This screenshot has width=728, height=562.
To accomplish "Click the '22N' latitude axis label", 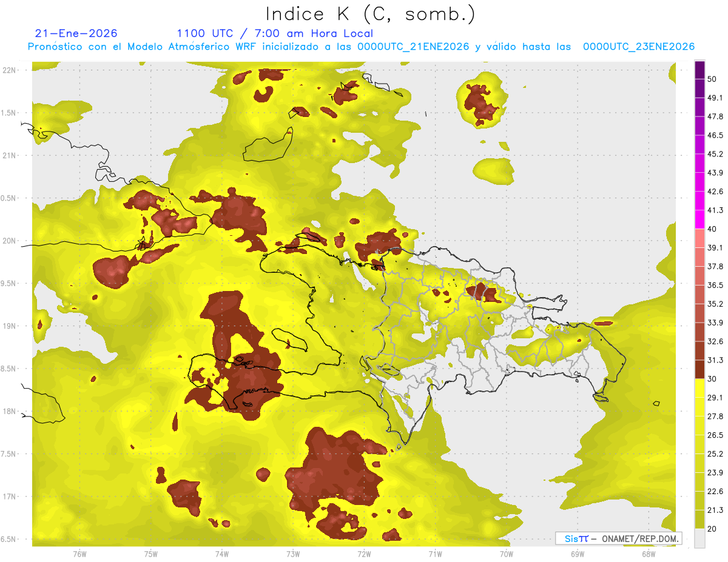I will tap(9, 70).
